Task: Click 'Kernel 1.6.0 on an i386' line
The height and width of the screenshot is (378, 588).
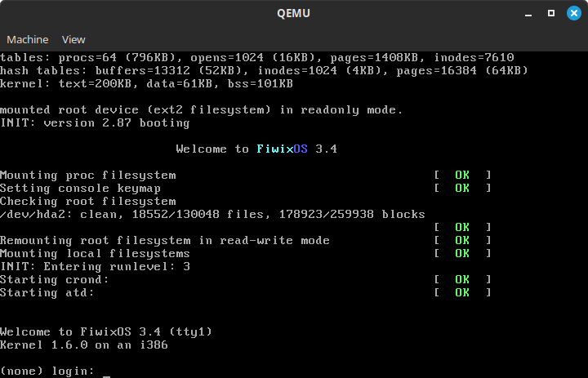Action: 84,345
